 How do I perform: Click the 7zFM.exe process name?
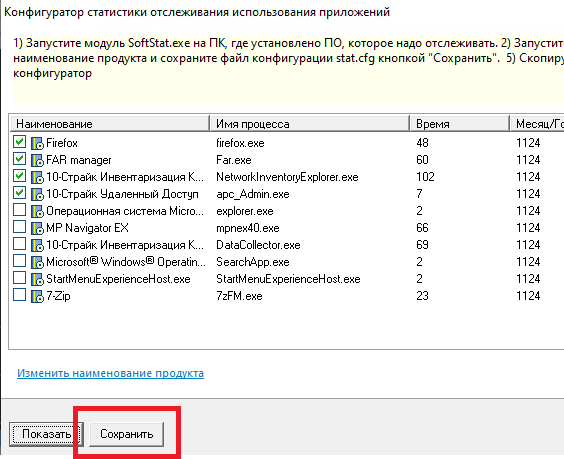coord(239,296)
